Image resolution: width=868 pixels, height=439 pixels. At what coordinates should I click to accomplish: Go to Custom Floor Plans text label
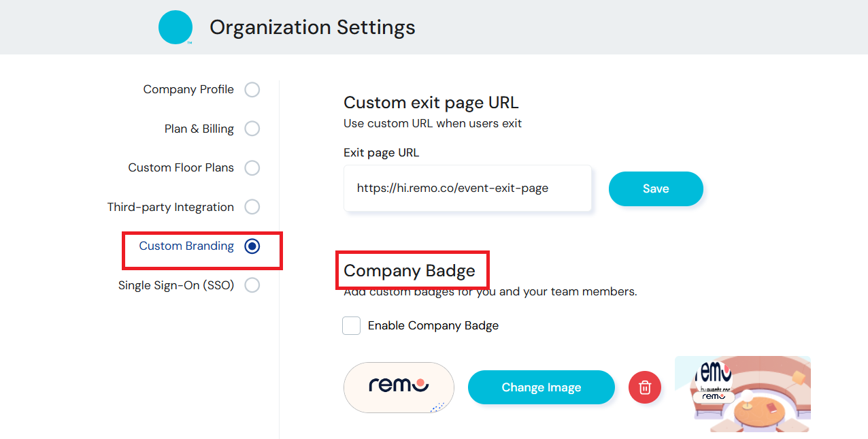pos(181,168)
